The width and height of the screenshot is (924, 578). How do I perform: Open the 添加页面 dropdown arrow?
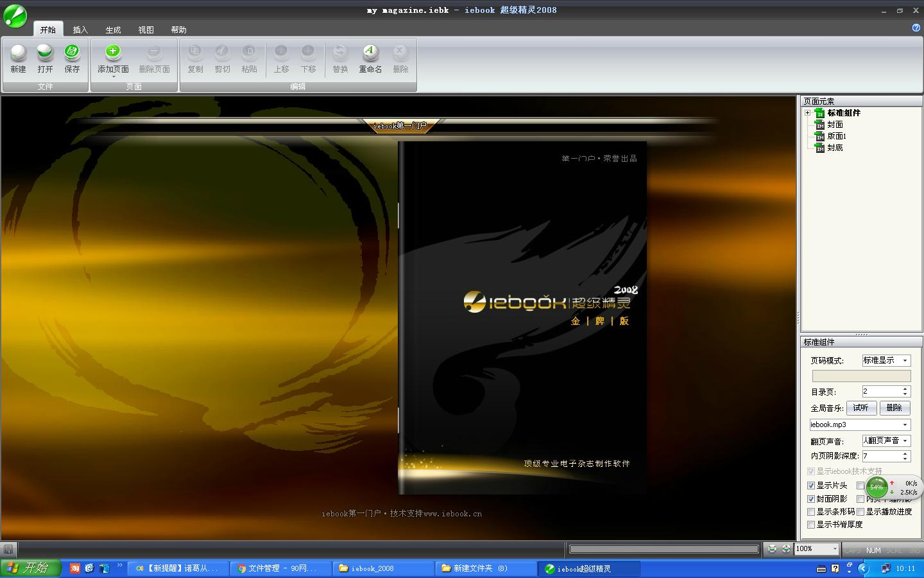pyautogui.click(x=113, y=77)
